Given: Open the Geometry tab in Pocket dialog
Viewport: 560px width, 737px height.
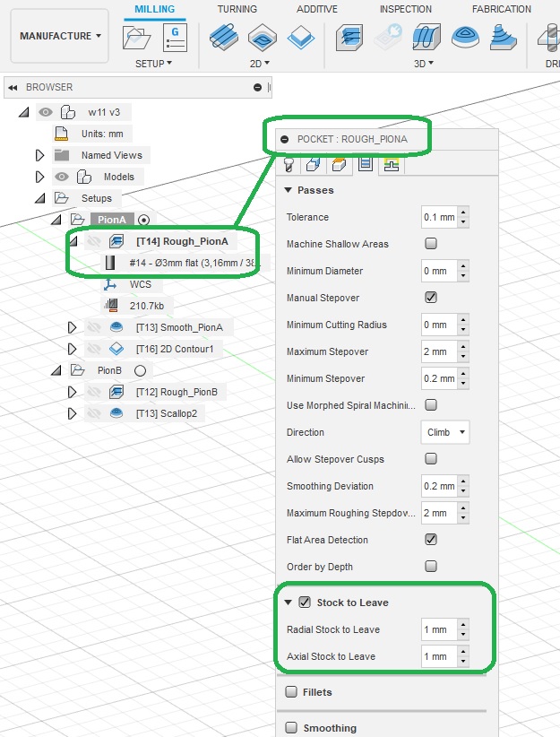Looking at the screenshot, I should [x=314, y=164].
